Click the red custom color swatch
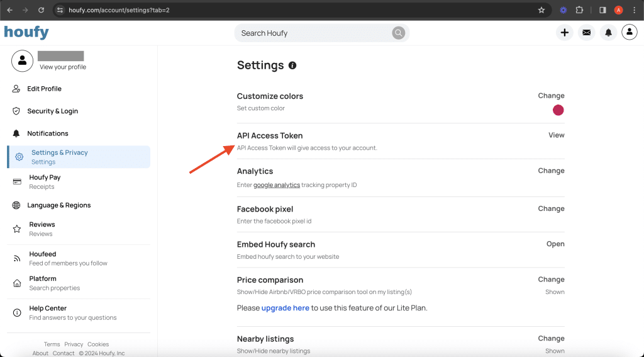This screenshot has width=644, height=357. (558, 110)
